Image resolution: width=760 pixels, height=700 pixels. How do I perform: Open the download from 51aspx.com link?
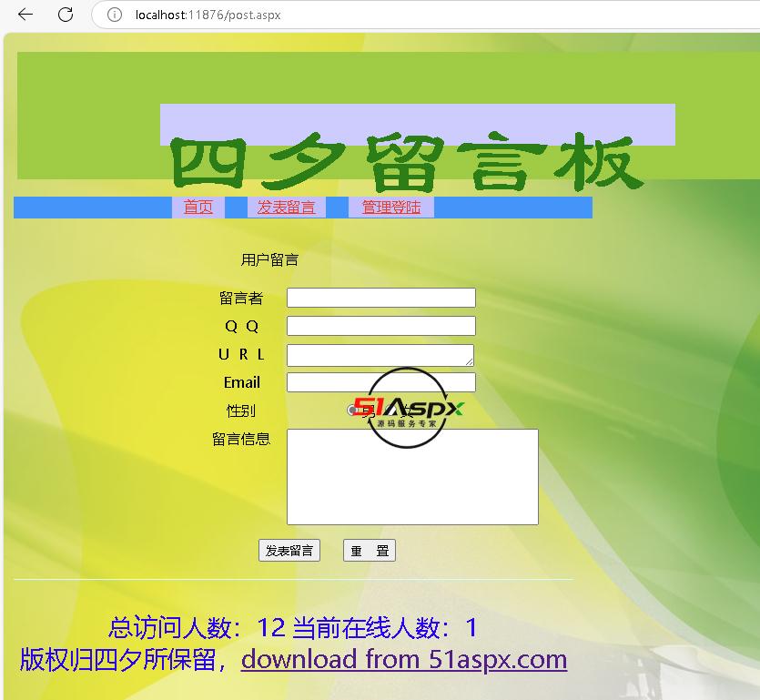point(404,659)
